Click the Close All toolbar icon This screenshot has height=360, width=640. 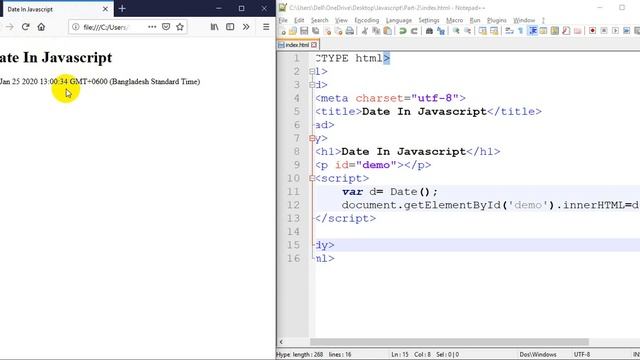point(338,31)
